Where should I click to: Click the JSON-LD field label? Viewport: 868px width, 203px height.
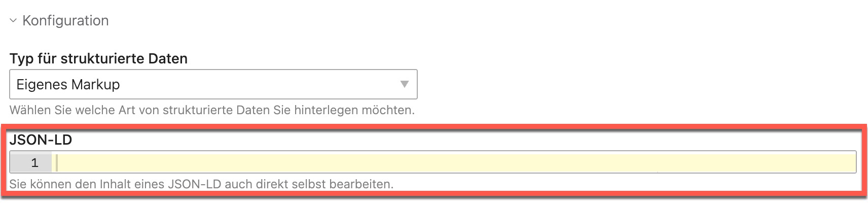click(x=41, y=140)
